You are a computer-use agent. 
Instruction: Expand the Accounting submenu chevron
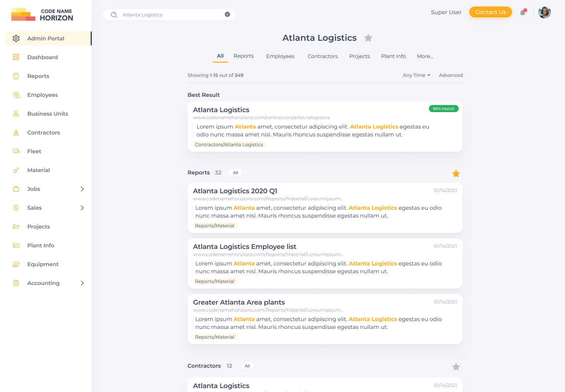pos(82,283)
